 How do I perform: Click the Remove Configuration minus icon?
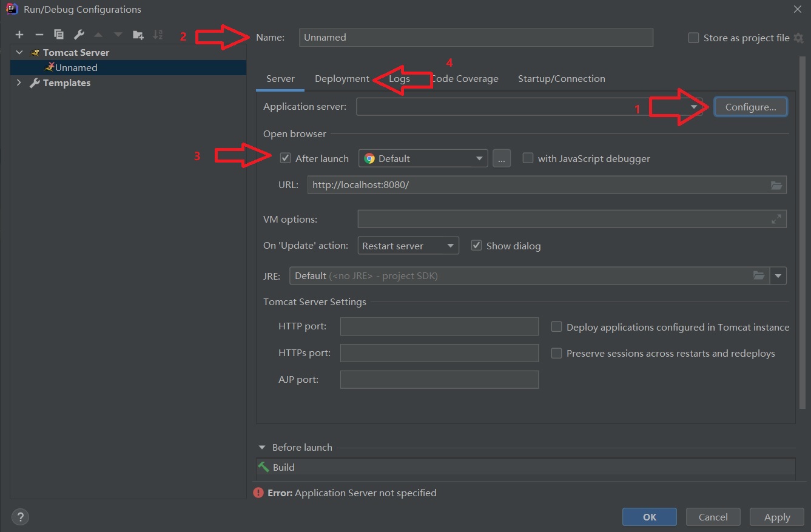[39, 35]
